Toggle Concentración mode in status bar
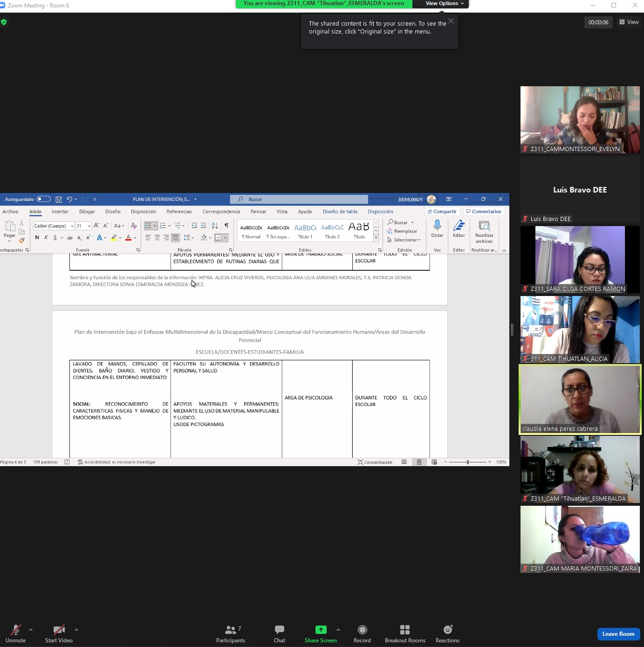644x647 pixels. 375,462
